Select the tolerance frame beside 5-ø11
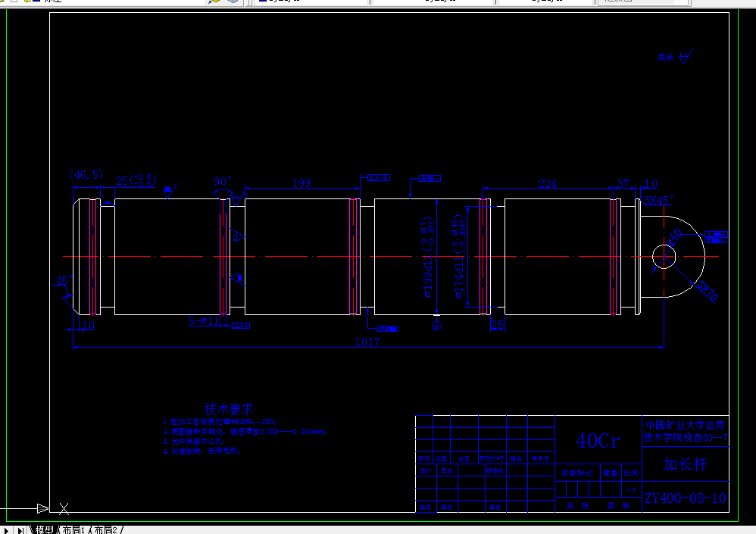 click(241, 325)
